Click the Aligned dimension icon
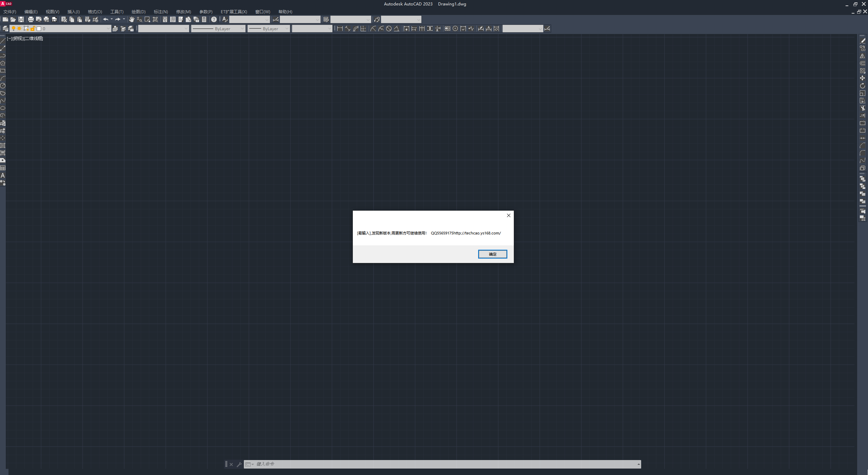The image size is (868, 475). click(347, 29)
